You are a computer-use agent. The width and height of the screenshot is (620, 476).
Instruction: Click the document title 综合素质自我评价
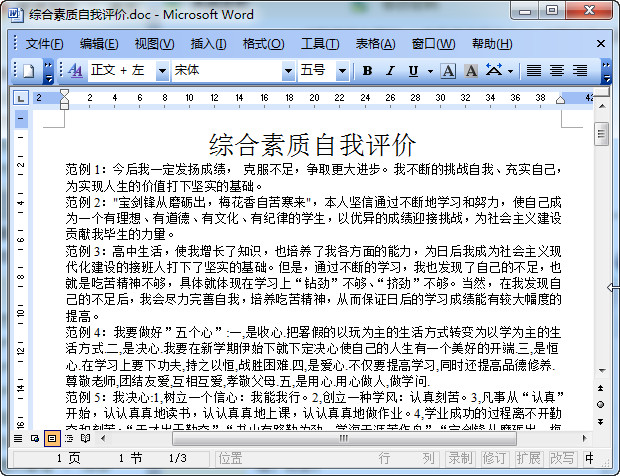click(x=312, y=145)
